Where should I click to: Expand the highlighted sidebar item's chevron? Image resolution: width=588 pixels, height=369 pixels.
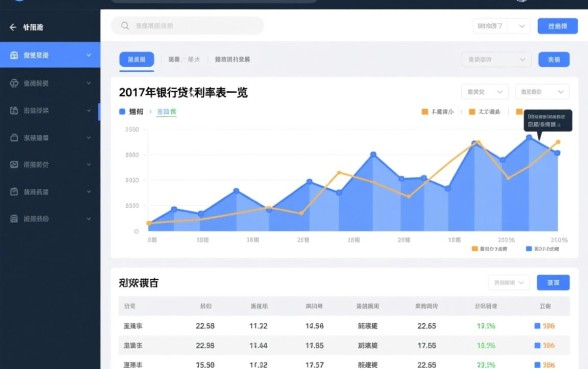pos(88,55)
